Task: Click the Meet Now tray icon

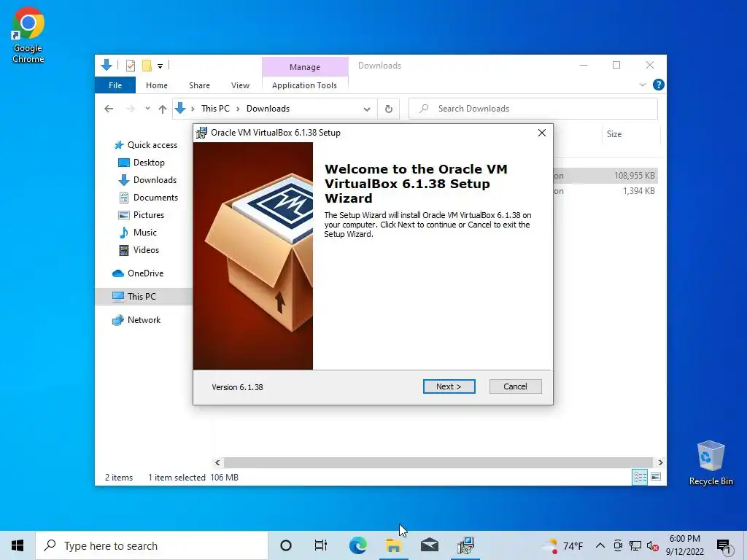Action: tap(618, 545)
